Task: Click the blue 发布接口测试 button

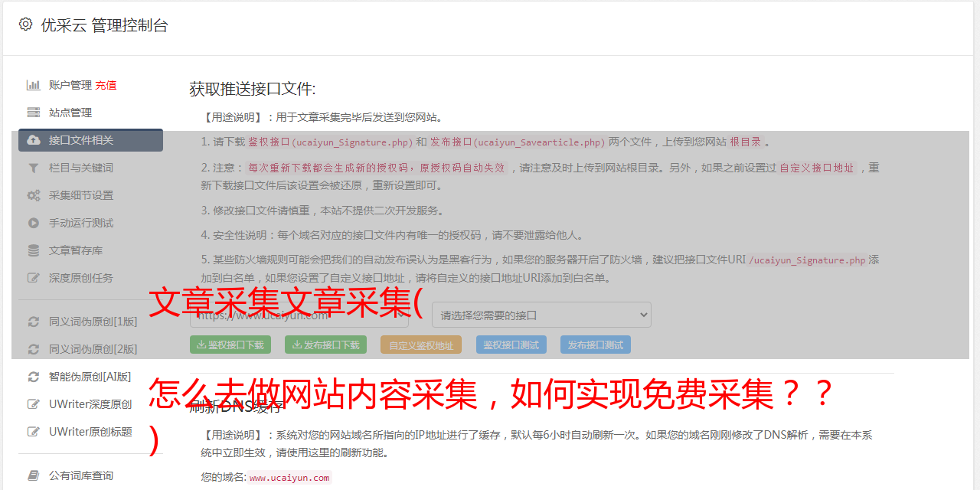Action: [596, 345]
